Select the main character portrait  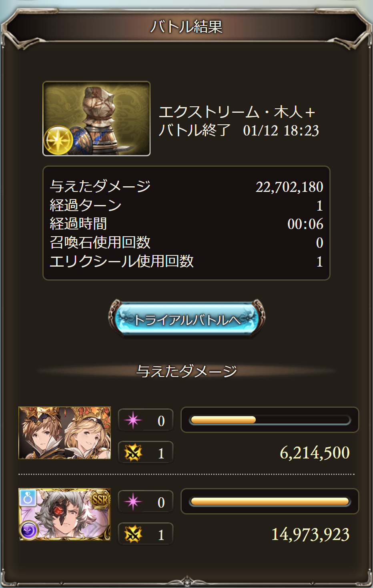pos(64,433)
